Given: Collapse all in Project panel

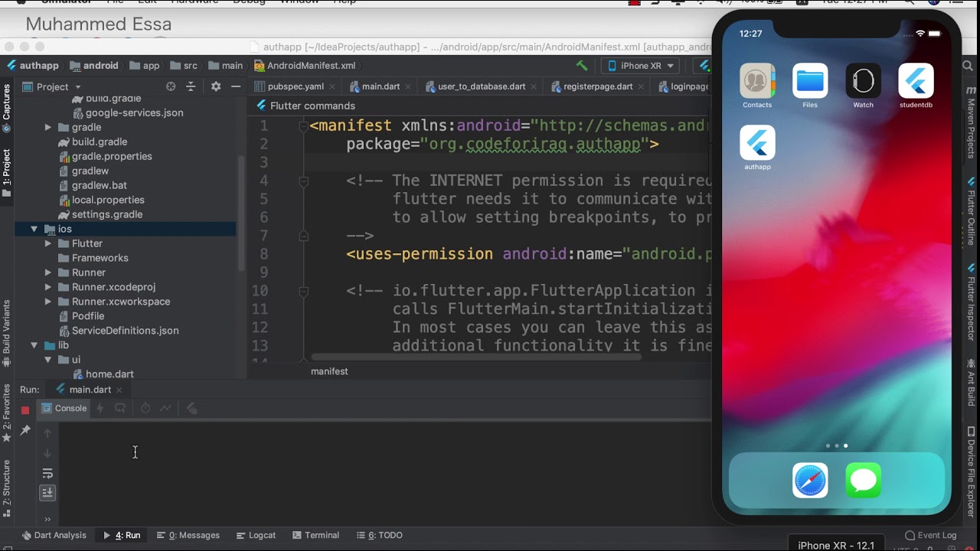Looking at the screenshot, I should point(191,86).
